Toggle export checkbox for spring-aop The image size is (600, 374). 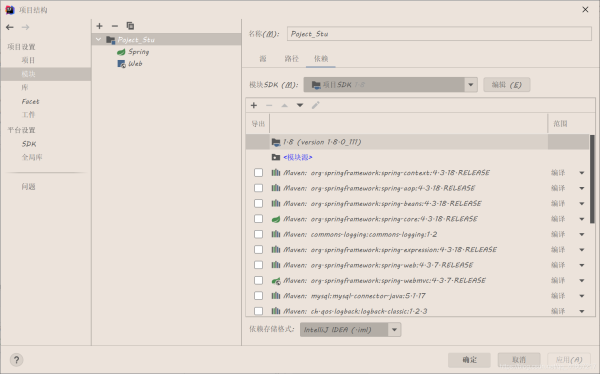258,188
